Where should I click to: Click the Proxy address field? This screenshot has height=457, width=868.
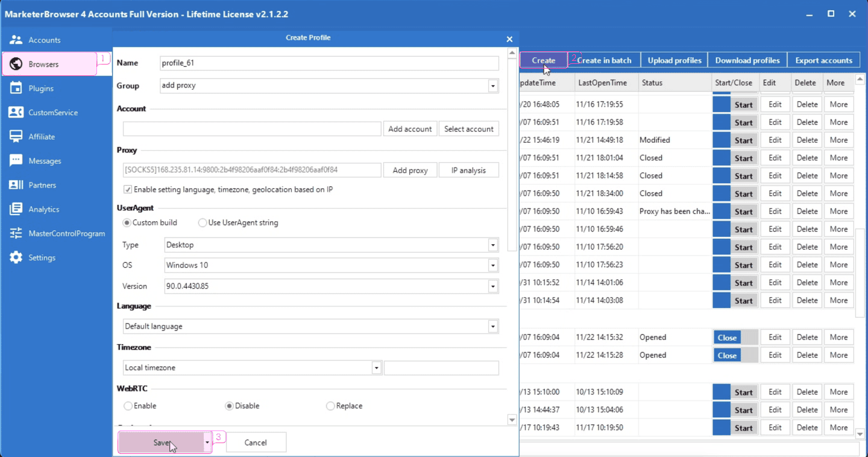pyautogui.click(x=252, y=170)
